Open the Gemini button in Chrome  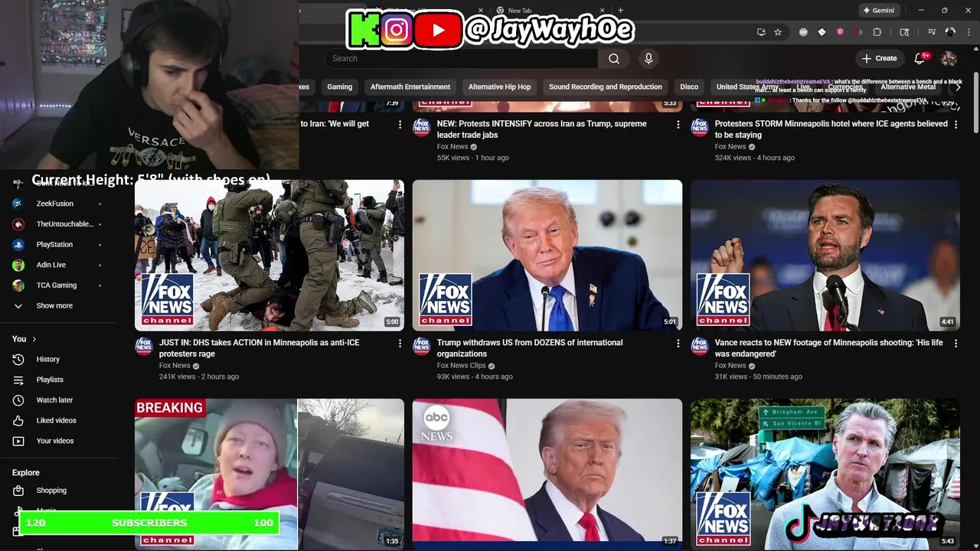(x=878, y=11)
